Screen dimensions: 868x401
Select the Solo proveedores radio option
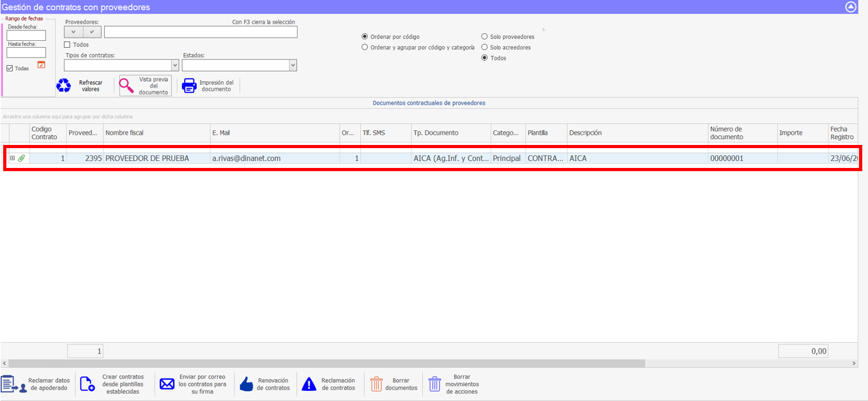click(x=484, y=37)
